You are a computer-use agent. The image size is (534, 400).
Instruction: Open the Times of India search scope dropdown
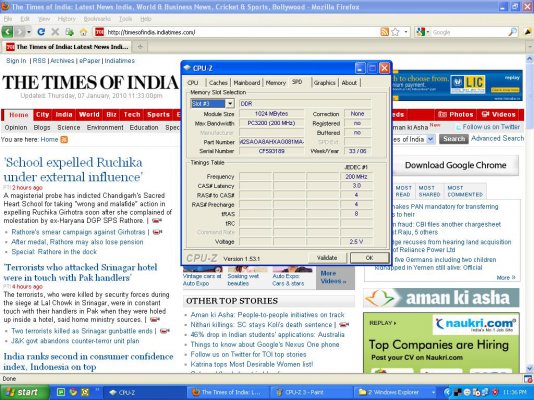point(430,139)
